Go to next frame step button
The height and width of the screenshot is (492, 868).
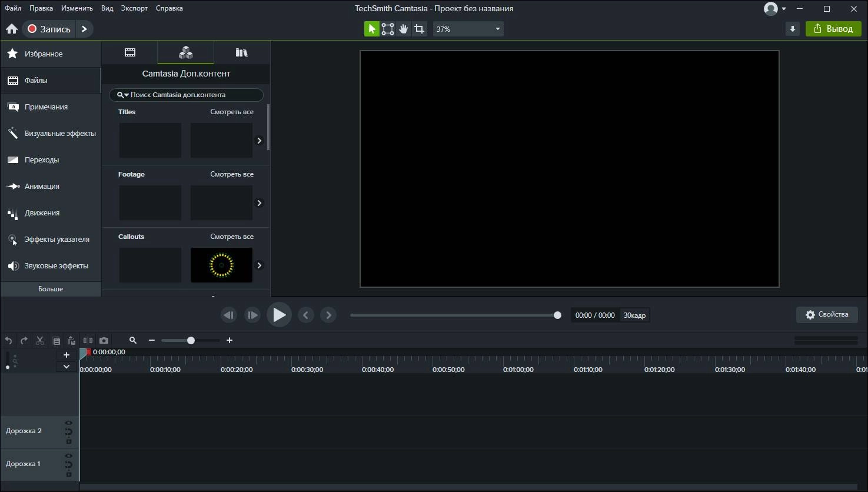(252, 315)
